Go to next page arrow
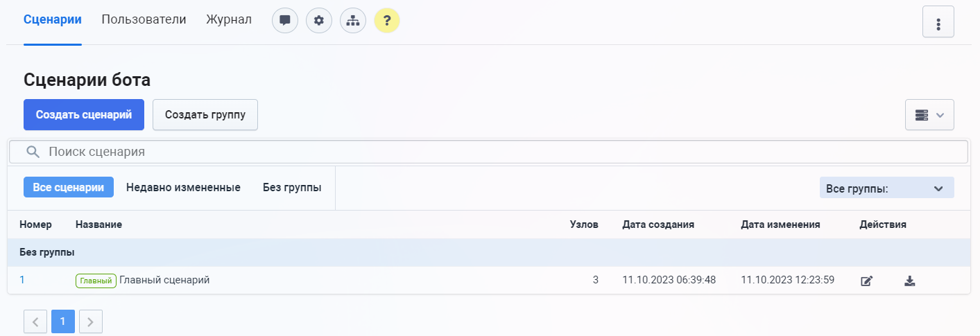This screenshot has height=336, width=980. (91, 321)
